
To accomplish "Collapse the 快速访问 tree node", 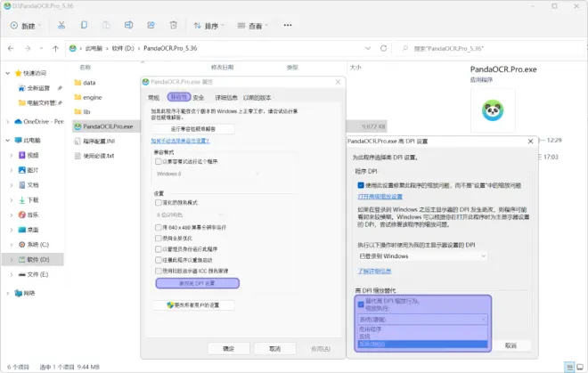I will click(7, 73).
